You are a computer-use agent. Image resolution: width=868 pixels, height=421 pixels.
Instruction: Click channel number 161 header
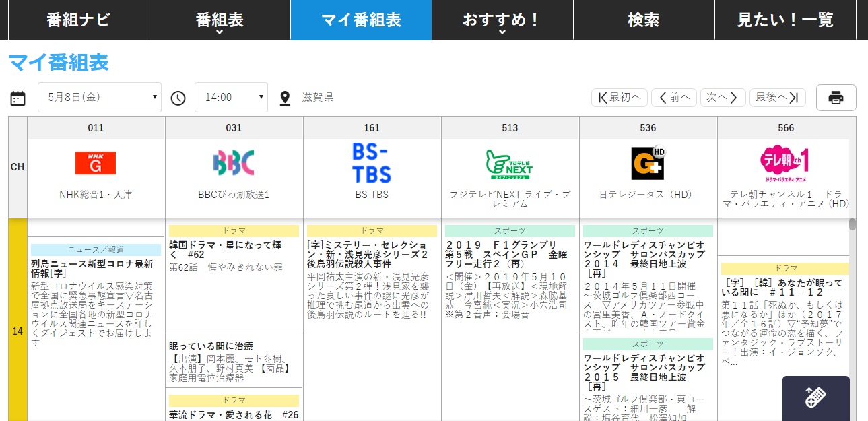[372, 128]
